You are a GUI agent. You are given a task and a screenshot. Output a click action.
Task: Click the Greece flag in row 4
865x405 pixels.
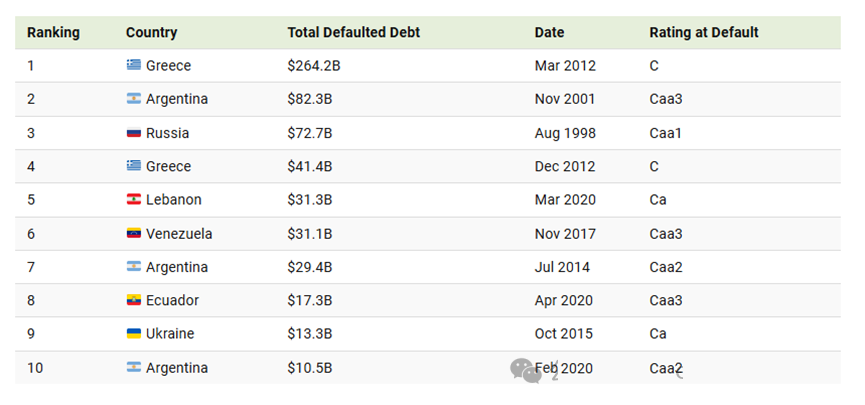pyautogui.click(x=134, y=166)
